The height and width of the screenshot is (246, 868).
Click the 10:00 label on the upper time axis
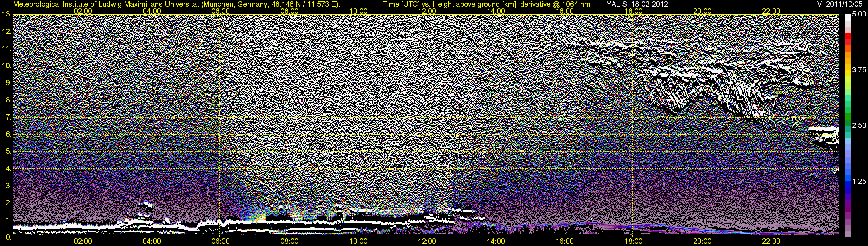tap(358, 12)
